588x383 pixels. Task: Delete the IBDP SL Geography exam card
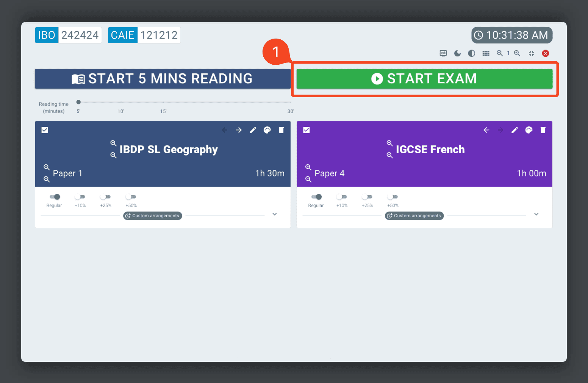click(x=281, y=130)
